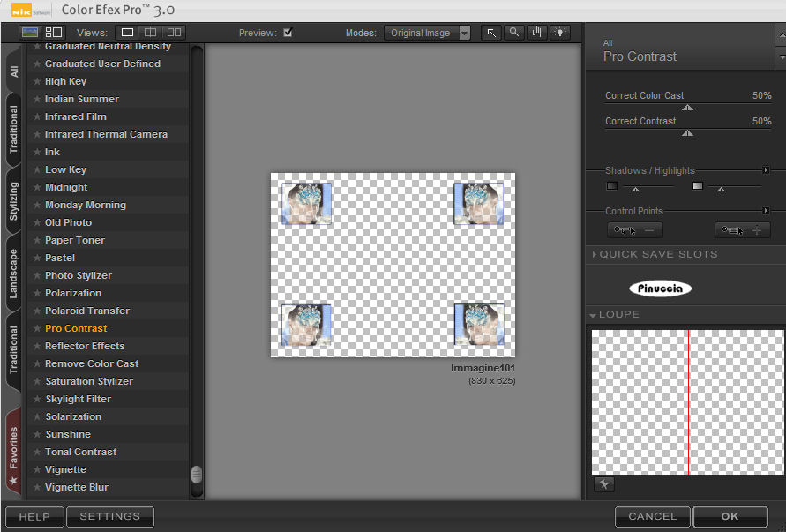Open the upper Traditional category tab
The width and height of the screenshot is (786, 532).
click(x=13, y=130)
